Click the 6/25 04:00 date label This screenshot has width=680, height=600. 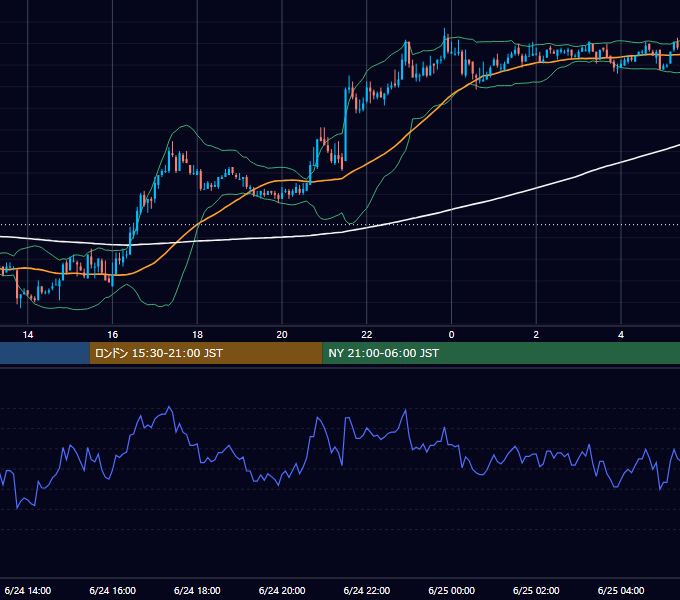pos(621,590)
